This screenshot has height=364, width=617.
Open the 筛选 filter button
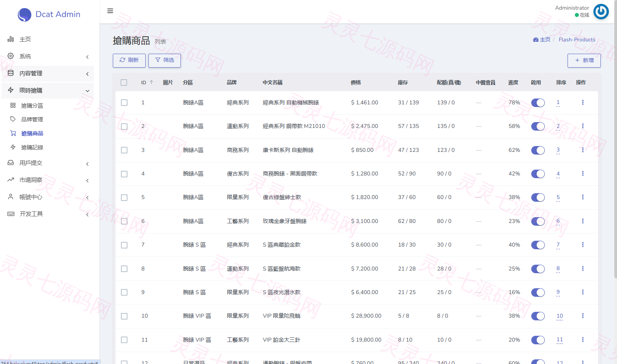165,60
